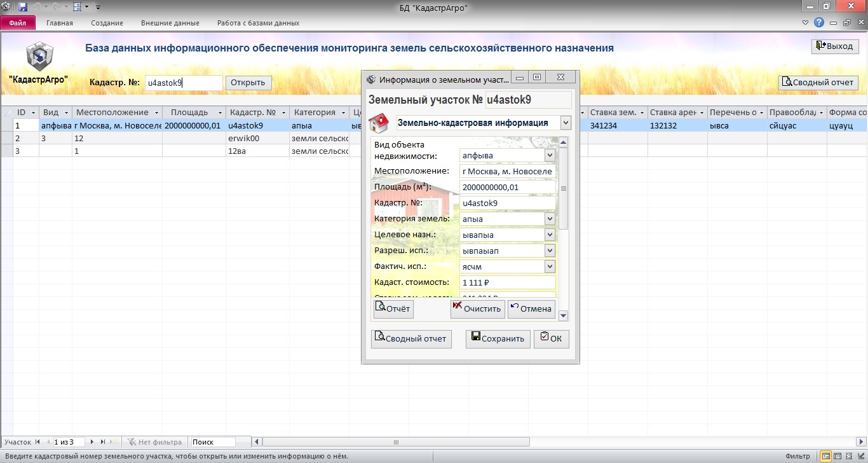Viewport: 868px width, 463px height.
Task: Select the cell with value 132132
Action: click(x=678, y=126)
